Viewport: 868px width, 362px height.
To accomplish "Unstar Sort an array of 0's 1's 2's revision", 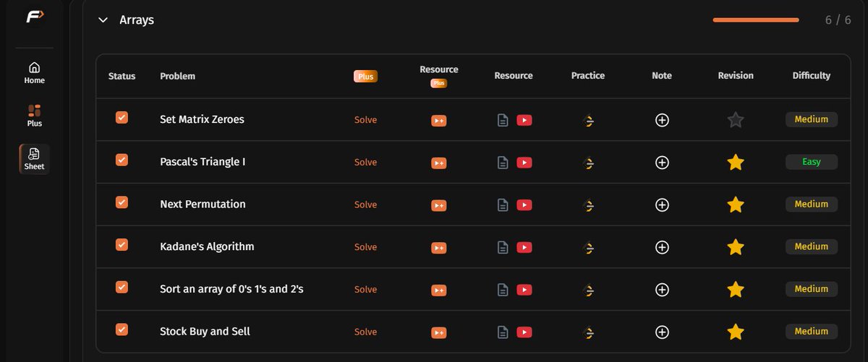I will [x=736, y=289].
